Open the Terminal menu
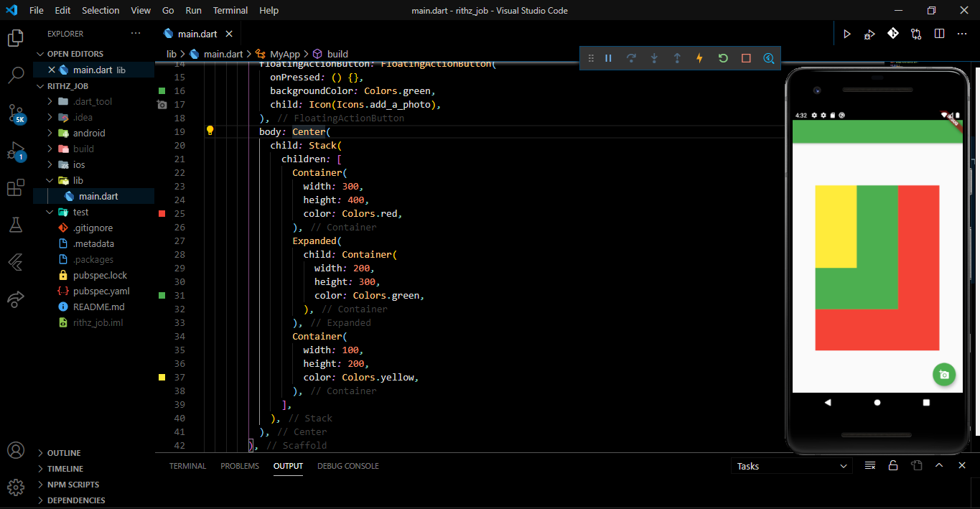Screen dimensions: 980x509 pos(230,10)
